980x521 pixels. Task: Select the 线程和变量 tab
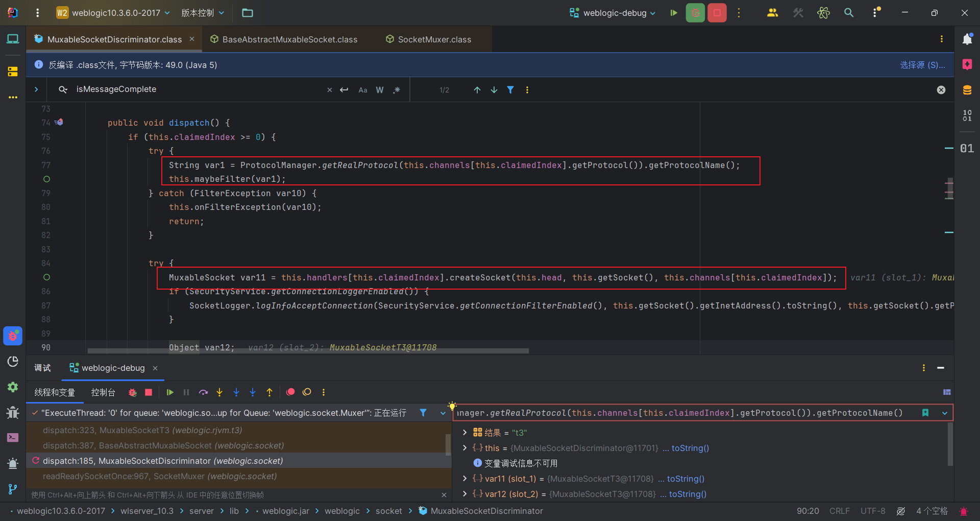pyautogui.click(x=55, y=392)
